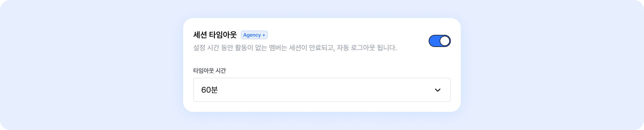Click 타임아웃 word in the card title
Viewport: 644px width, 130px height.
click(223, 35)
